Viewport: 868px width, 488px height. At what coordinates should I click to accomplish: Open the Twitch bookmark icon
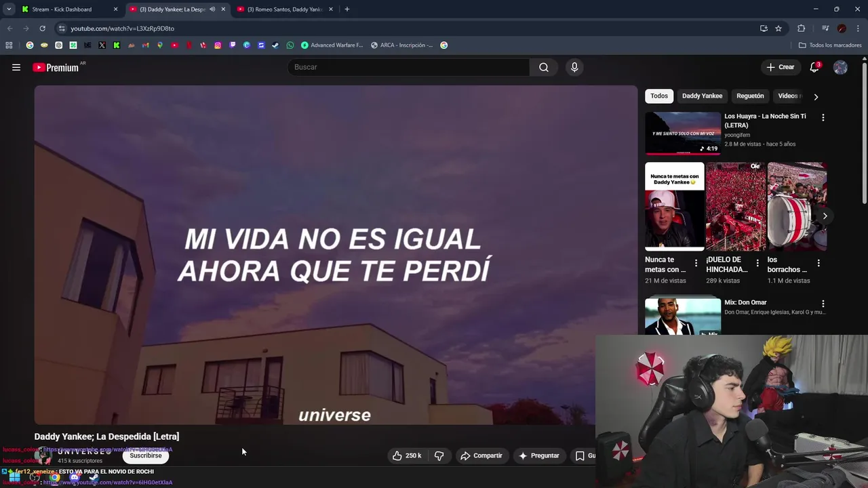click(x=233, y=45)
